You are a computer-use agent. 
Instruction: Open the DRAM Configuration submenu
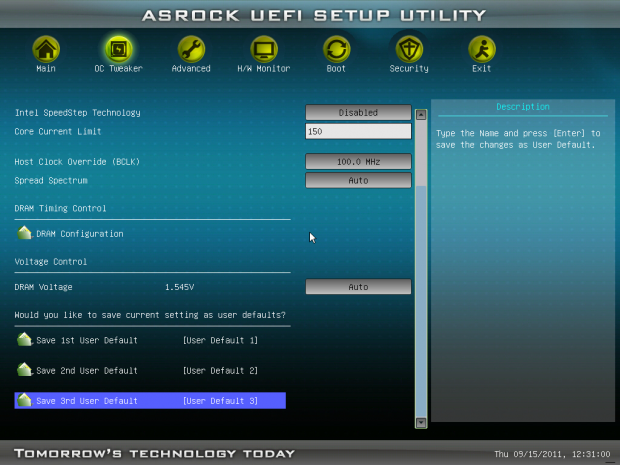coord(79,234)
